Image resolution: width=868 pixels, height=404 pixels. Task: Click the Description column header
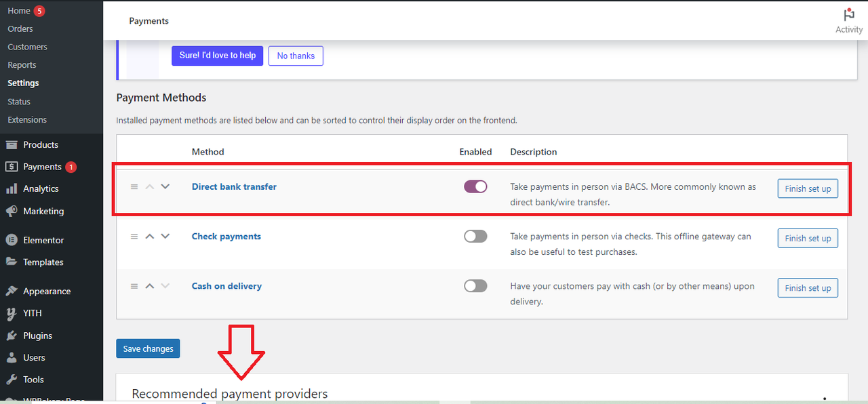534,152
